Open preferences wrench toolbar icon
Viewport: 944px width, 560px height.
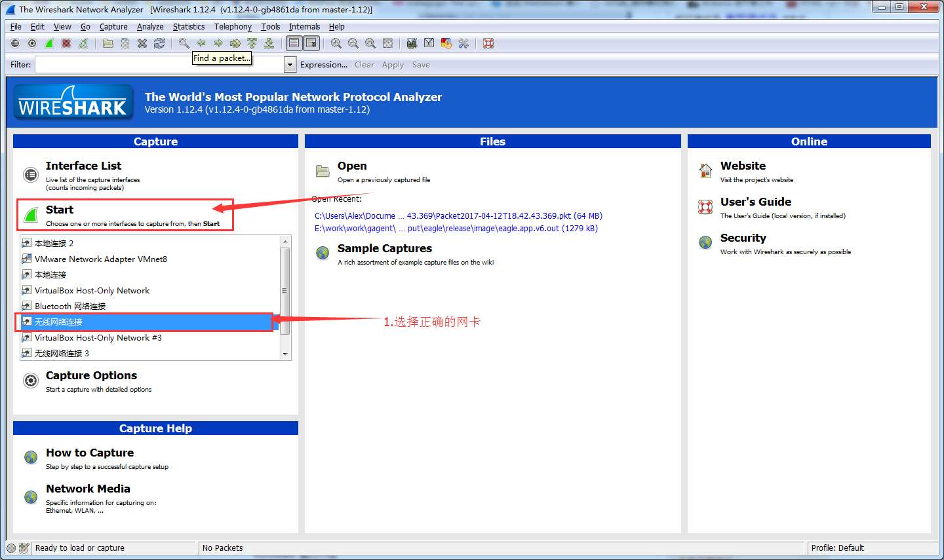tap(463, 43)
